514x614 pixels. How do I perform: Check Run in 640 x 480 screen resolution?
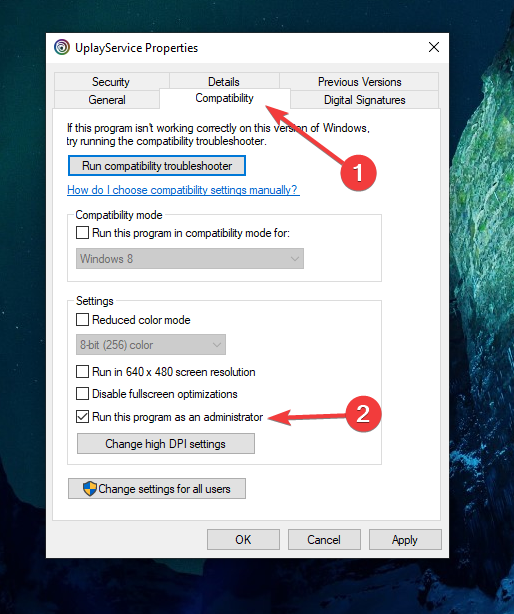pyautogui.click(x=82, y=371)
